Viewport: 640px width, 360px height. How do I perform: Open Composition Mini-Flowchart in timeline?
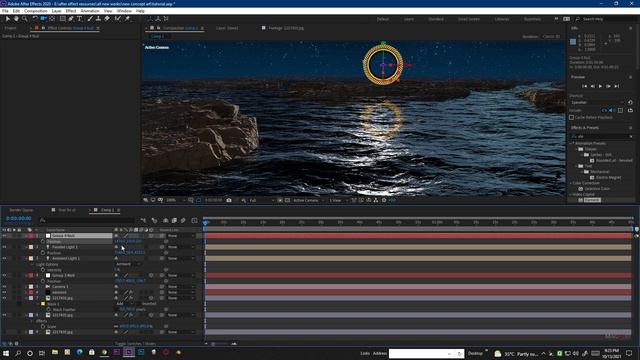(x=143, y=220)
